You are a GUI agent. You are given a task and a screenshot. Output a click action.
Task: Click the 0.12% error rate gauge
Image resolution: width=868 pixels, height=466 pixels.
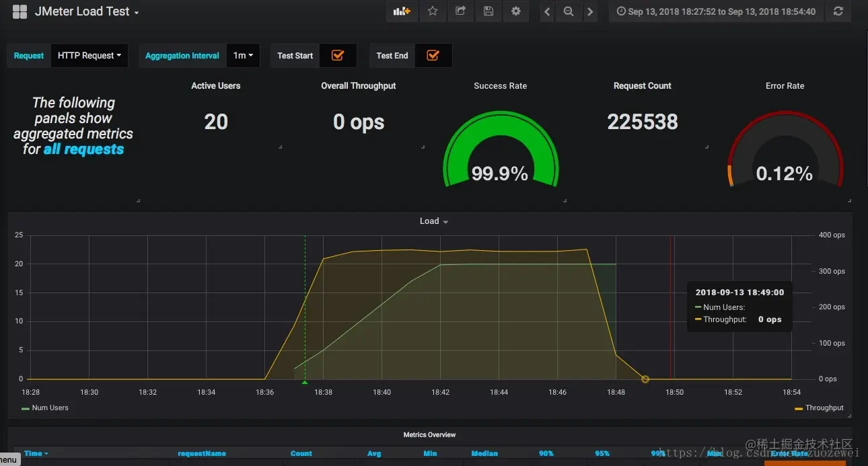[785, 149]
